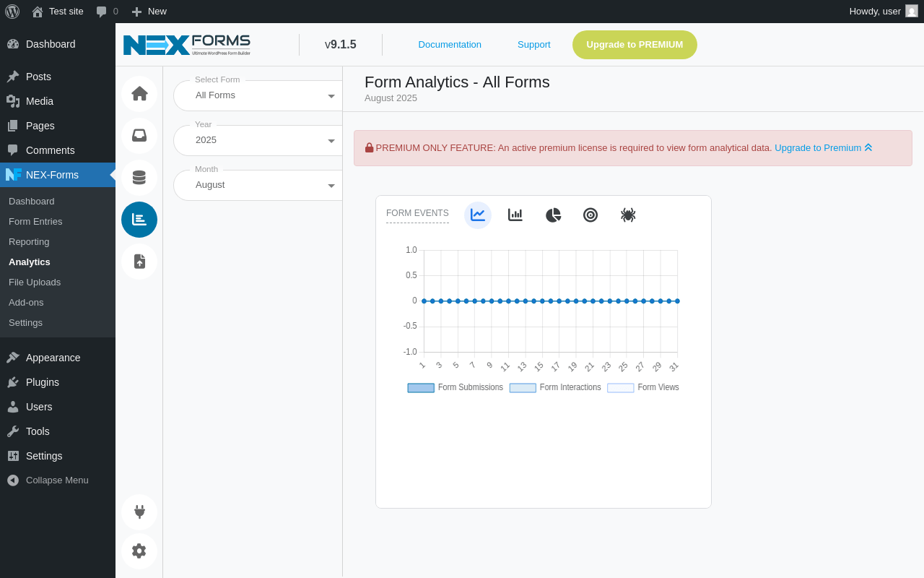This screenshot has width=924, height=578.
Task: Click the plus New icon
Action: click(136, 12)
